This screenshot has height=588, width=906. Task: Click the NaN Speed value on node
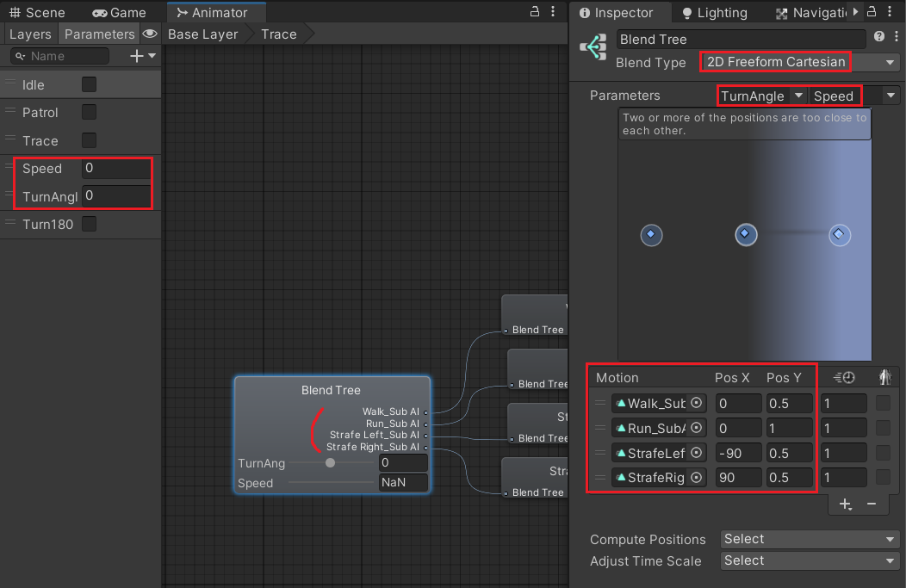click(x=403, y=482)
